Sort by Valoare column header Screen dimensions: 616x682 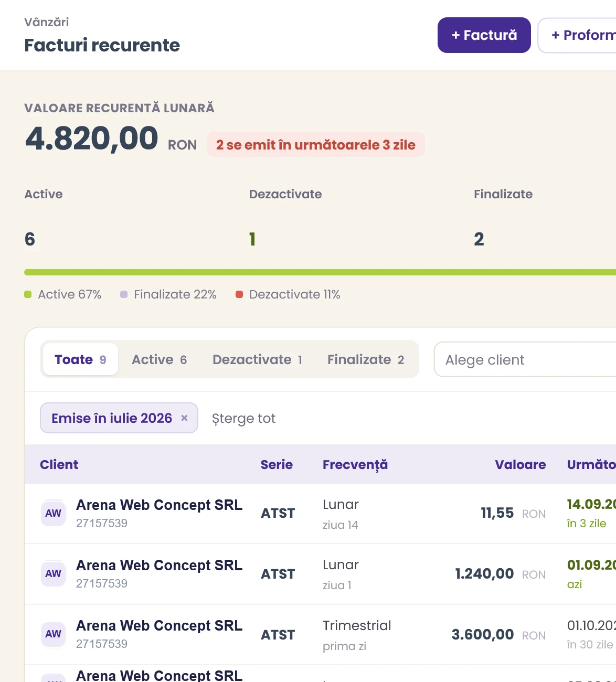tap(520, 464)
